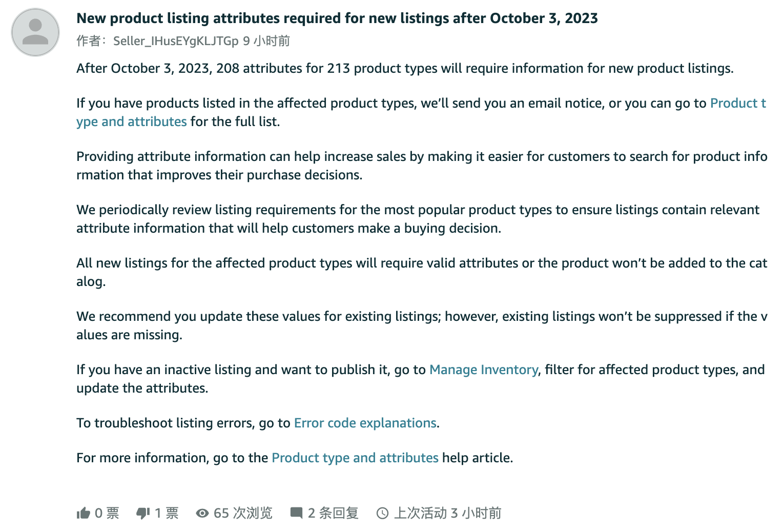This screenshot has width=784, height=532.
Task: Click the '2 条回复' replies count
Action: click(x=333, y=513)
